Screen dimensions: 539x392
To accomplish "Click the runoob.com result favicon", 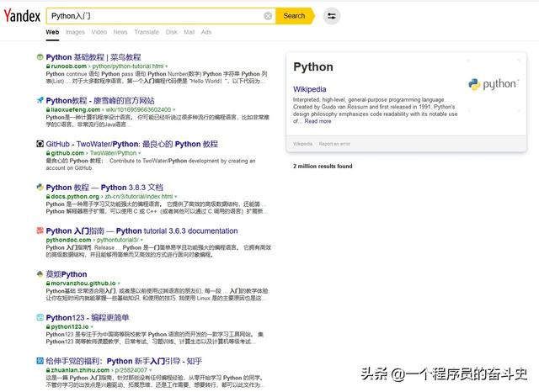I will [x=40, y=57].
